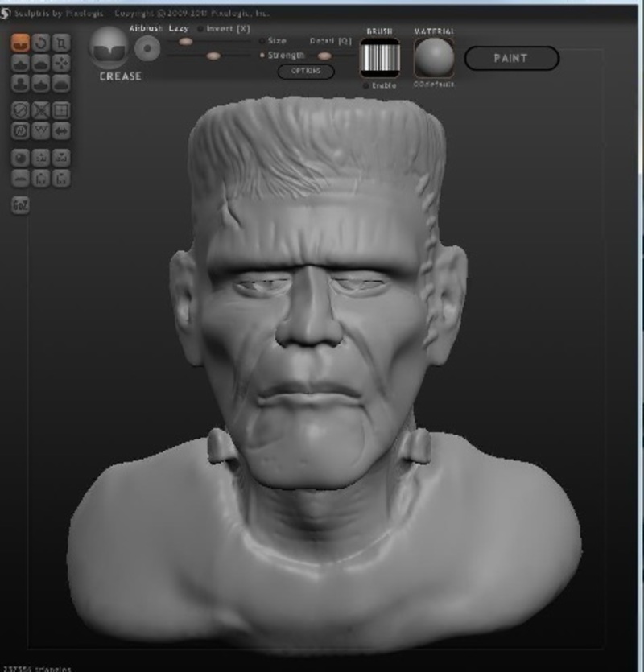Pick the Smooth brush tool

coord(61,84)
